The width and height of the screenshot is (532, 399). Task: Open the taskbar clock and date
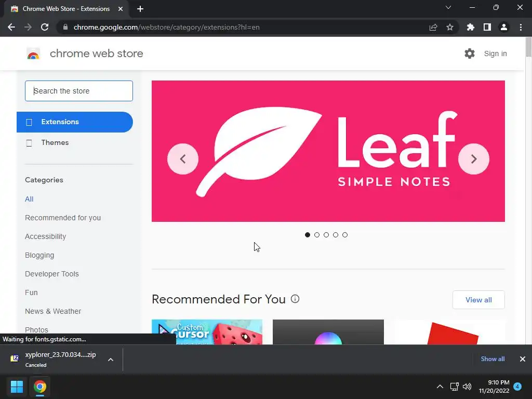pos(494,387)
